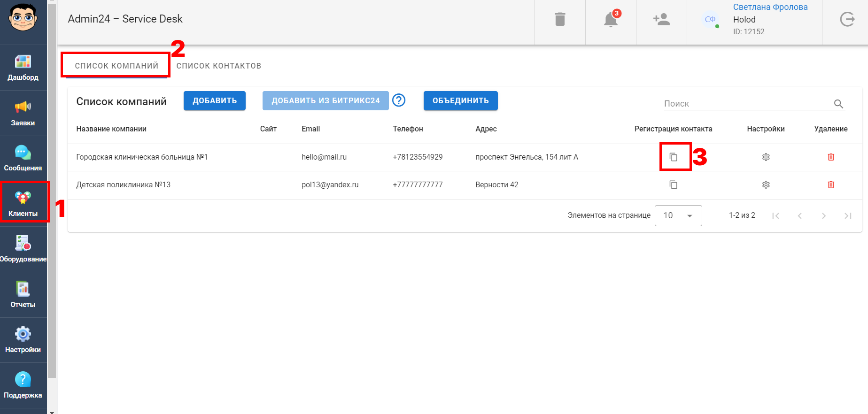Focus the Поиск search field

pyautogui.click(x=748, y=104)
